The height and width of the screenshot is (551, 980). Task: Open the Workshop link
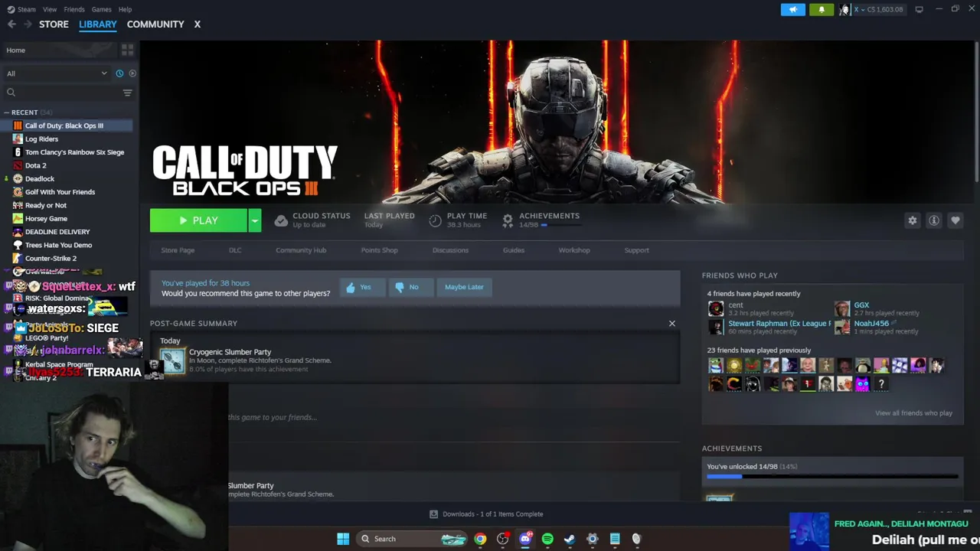pos(574,250)
